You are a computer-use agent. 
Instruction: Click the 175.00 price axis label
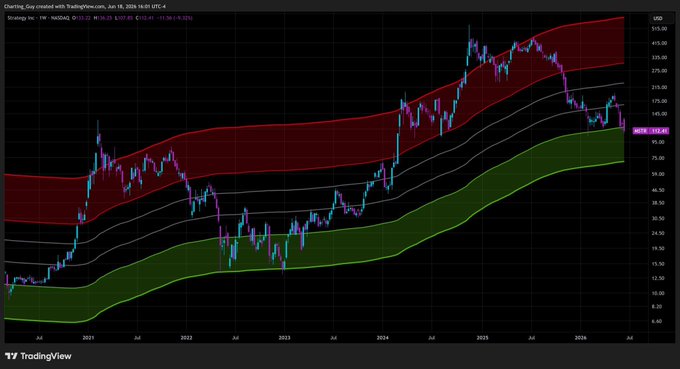659,101
